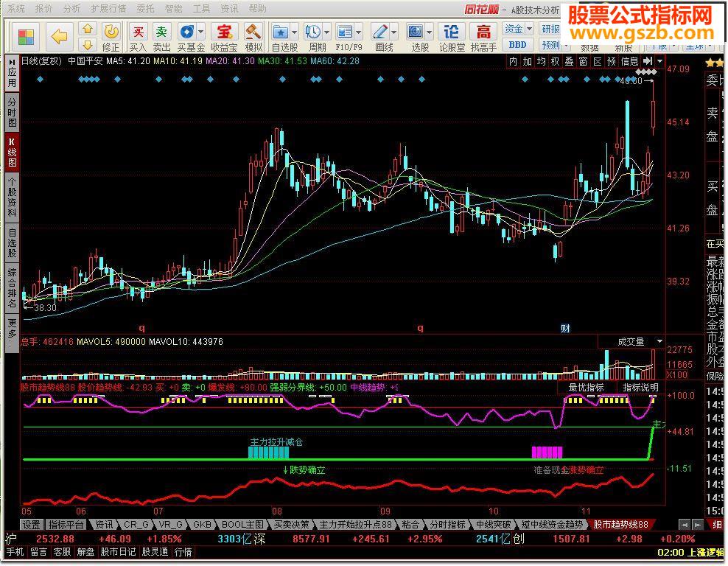Open the 报价 menu
The image size is (728, 566).
pyautogui.click(x=44, y=8)
